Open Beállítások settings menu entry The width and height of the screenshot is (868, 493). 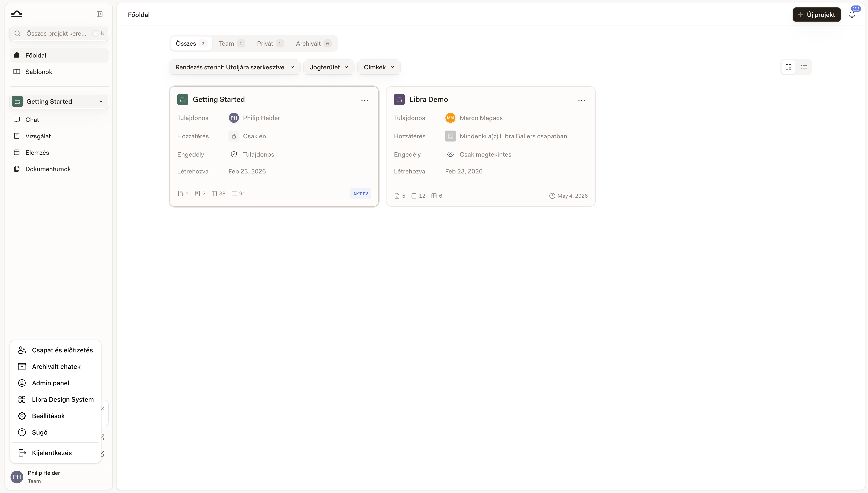[x=56, y=416]
